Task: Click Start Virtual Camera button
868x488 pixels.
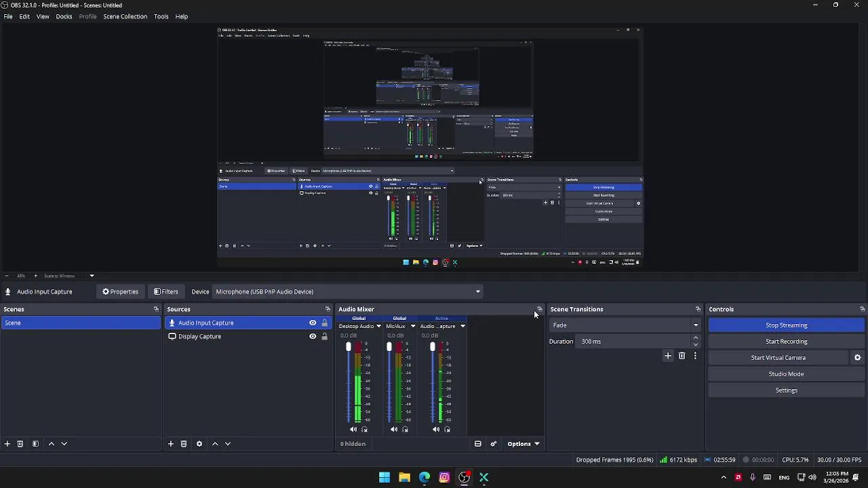Action: (778, 358)
